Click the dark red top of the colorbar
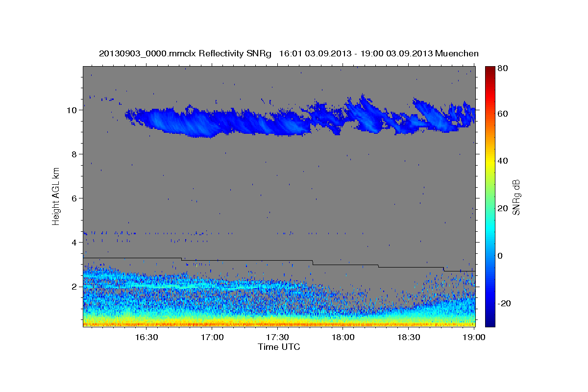The height and width of the screenshot is (392, 588). pos(490,70)
